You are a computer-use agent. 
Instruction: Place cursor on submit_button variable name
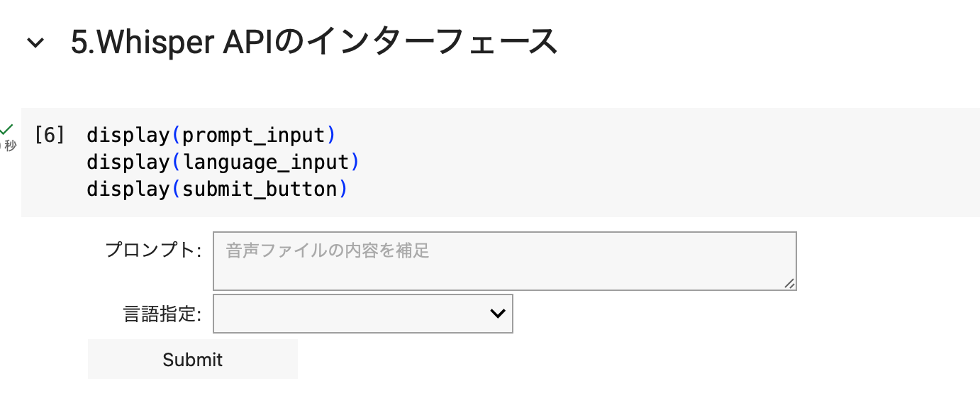point(260,189)
